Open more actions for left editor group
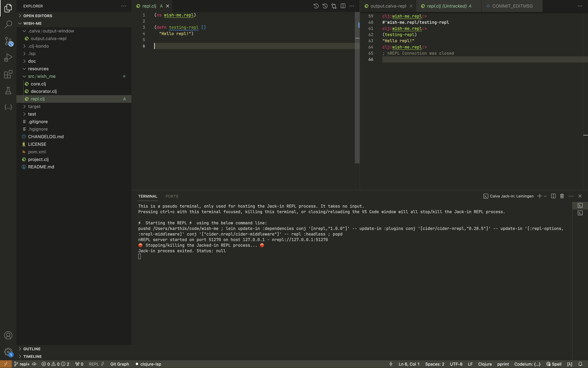Image resolution: width=588 pixels, height=368 pixels. (x=352, y=6)
